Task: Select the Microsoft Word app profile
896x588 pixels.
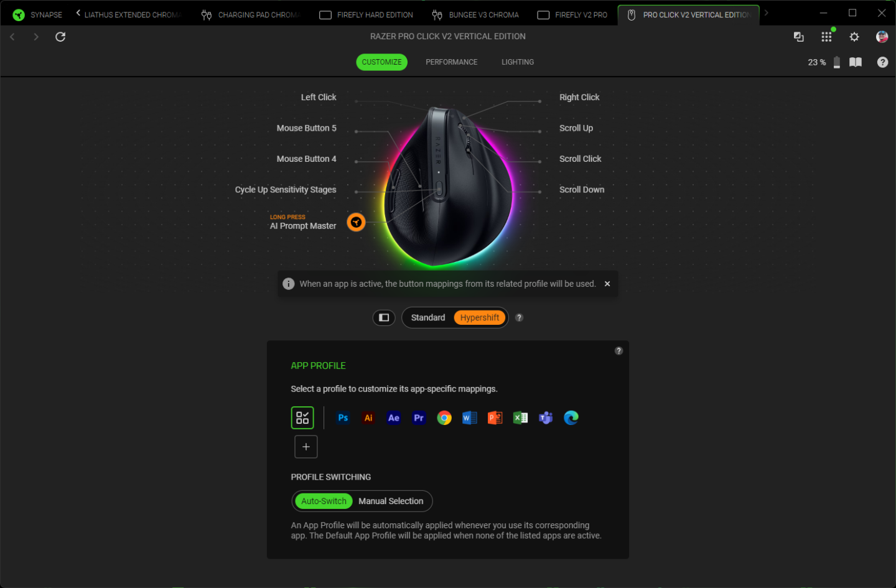Action: pos(470,418)
